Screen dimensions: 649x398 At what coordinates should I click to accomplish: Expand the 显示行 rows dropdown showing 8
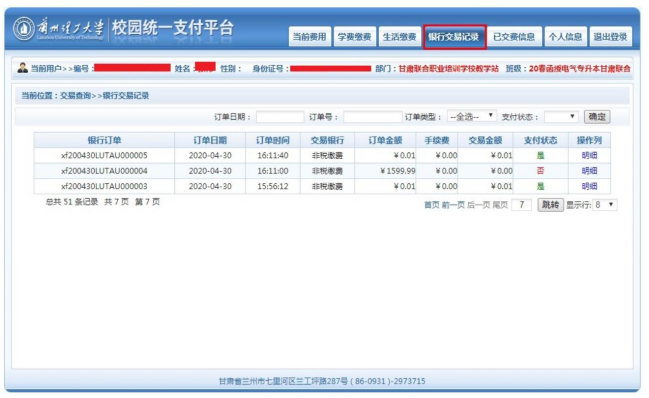pyautogui.click(x=605, y=205)
